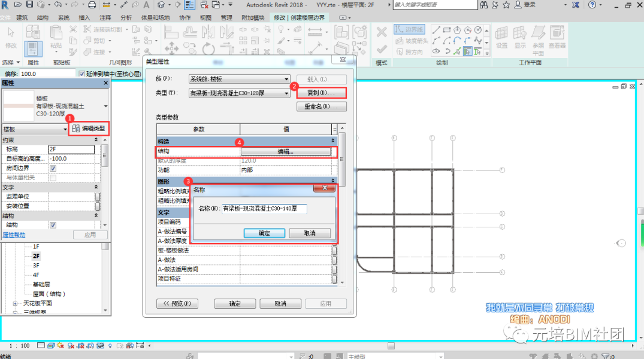The height and width of the screenshot is (359, 644).
Task: Click the 复制(D)... button
Action: [322, 93]
